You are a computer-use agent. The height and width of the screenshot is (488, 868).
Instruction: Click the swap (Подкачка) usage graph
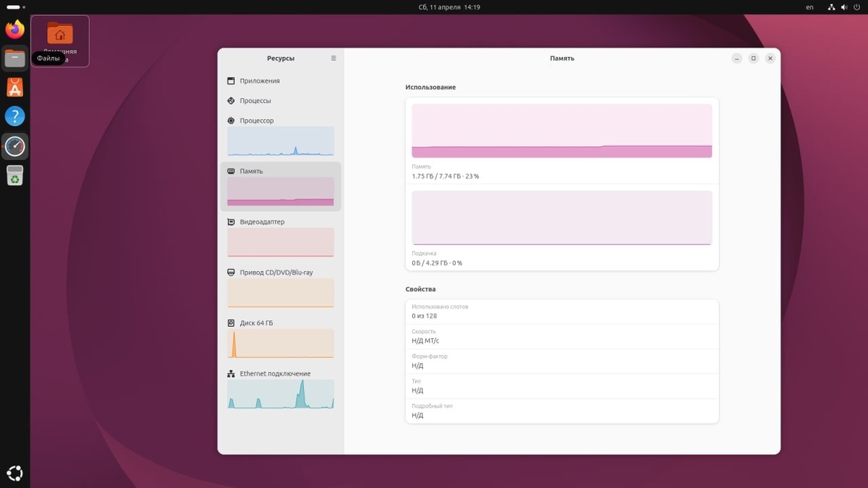click(x=562, y=218)
